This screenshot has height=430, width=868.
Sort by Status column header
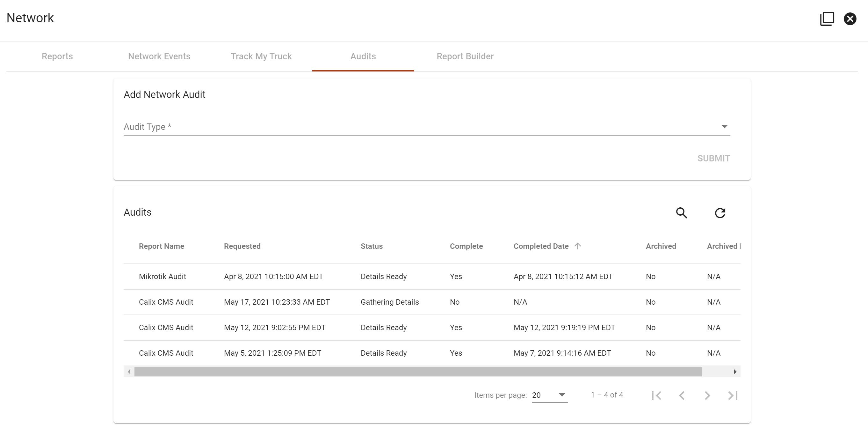click(372, 246)
